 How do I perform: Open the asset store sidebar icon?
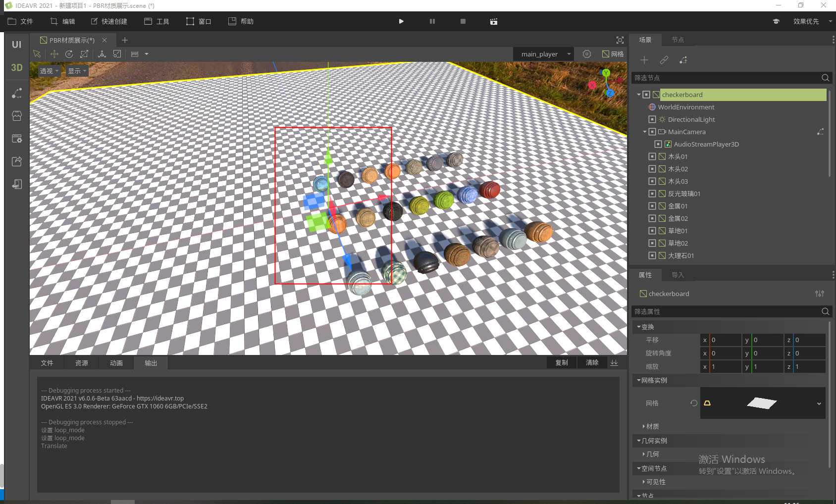coord(17,116)
